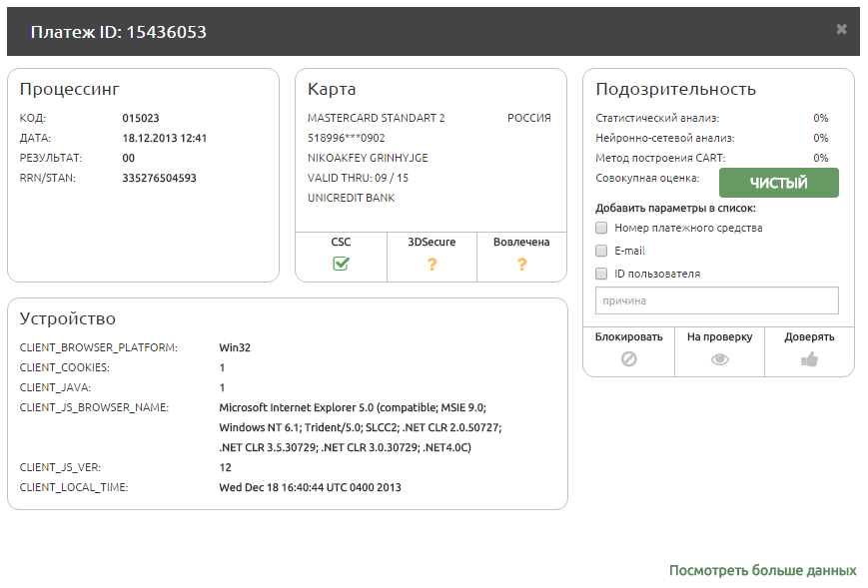Image resolution: width=868 pixels, height=588 pixels.
Task: Click the Платеж ID header title
Action: tap(119, 32)
